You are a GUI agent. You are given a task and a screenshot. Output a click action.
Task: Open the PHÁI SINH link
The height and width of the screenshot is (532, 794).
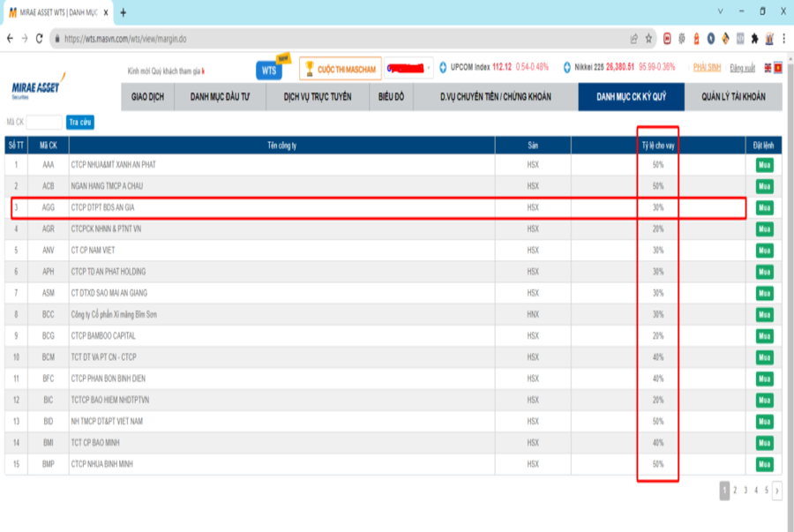(x=708, y=68)
